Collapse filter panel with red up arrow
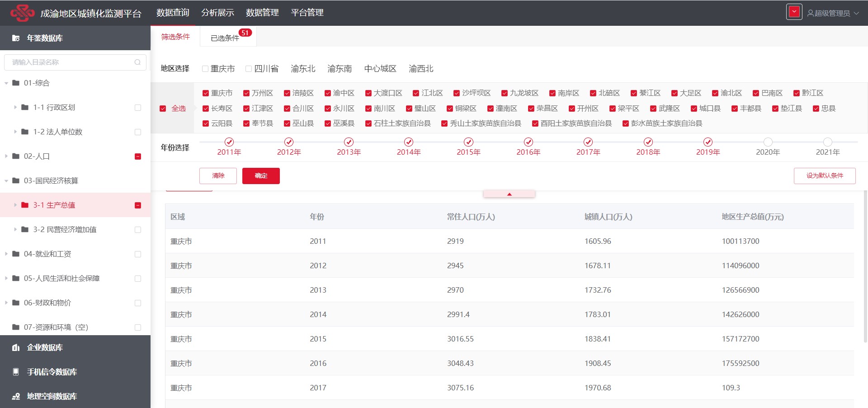 click(x=509, y=194)
